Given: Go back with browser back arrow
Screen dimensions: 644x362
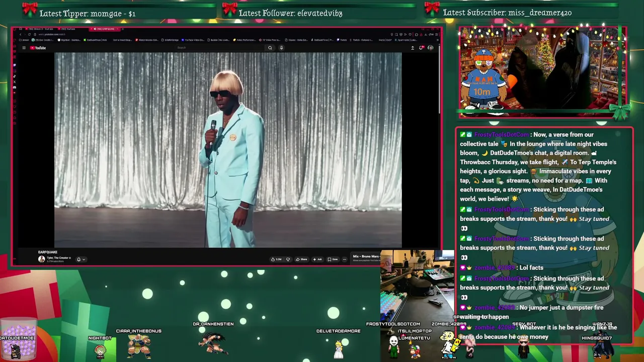Looking at the screenshot, I should coord(21,34).
